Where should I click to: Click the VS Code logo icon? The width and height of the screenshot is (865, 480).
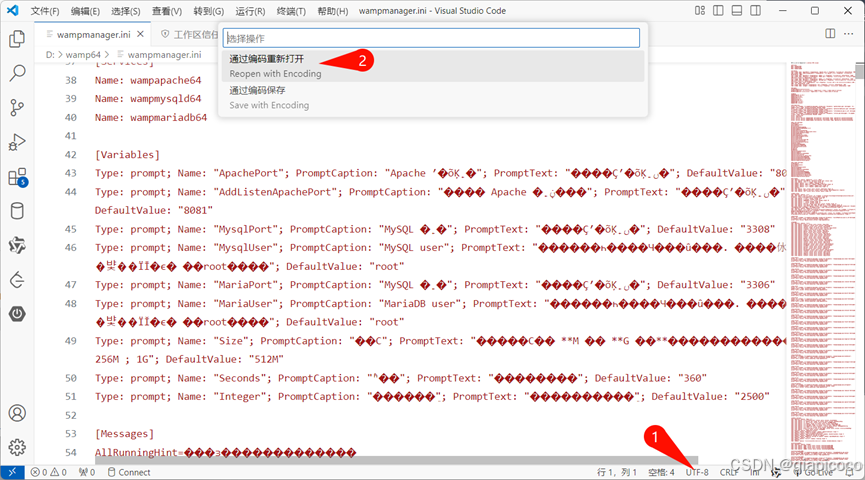[12, 10]
